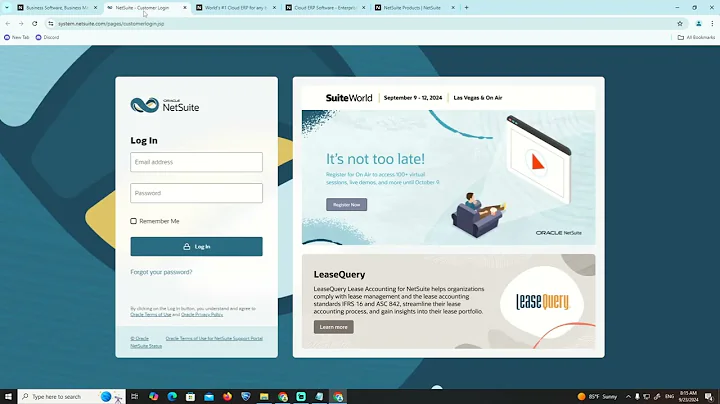The height and width of the screenshot is (404, 720).
Task: Click the SuiteWorld video player illustration
Action: pos(539,159)
